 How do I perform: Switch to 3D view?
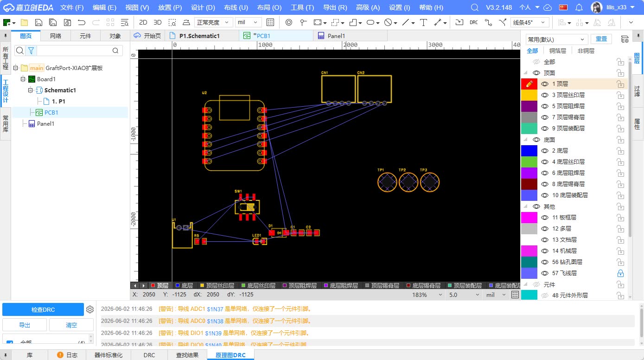click(x=158, y=22)
